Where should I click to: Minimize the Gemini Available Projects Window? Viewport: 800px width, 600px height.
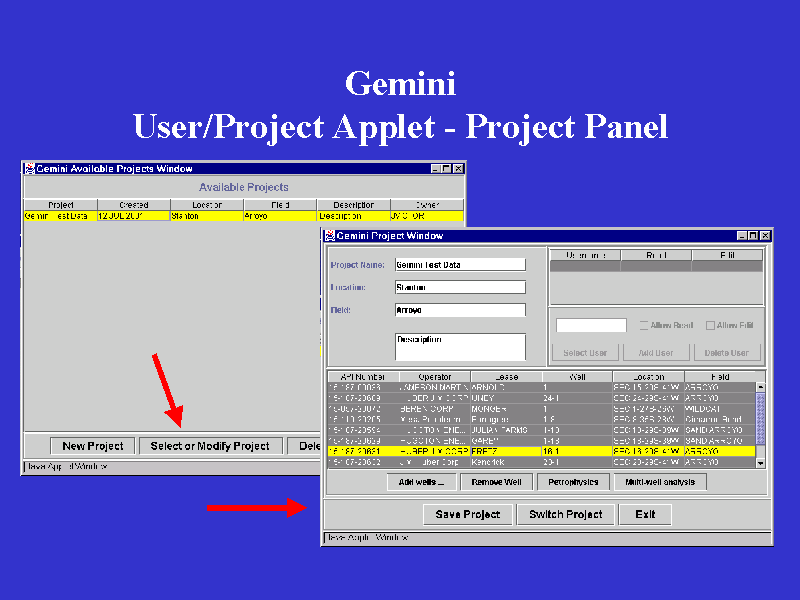(x=435, y=168)
